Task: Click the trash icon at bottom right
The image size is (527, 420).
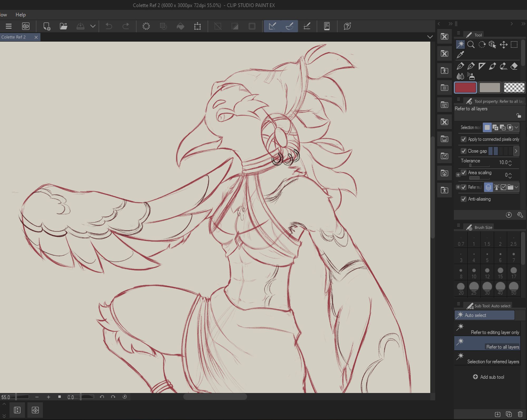Action: (520, 414)
